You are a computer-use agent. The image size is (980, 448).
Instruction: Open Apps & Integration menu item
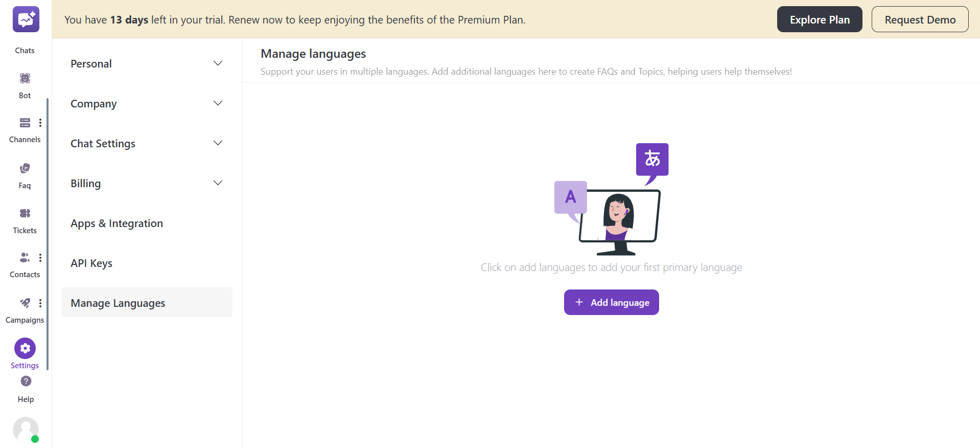[x=116, y=223]
